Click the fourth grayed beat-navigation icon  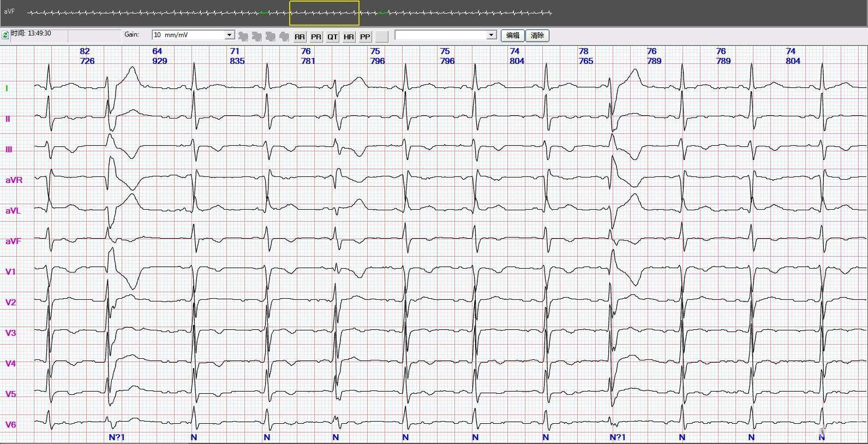click(284, 37)
